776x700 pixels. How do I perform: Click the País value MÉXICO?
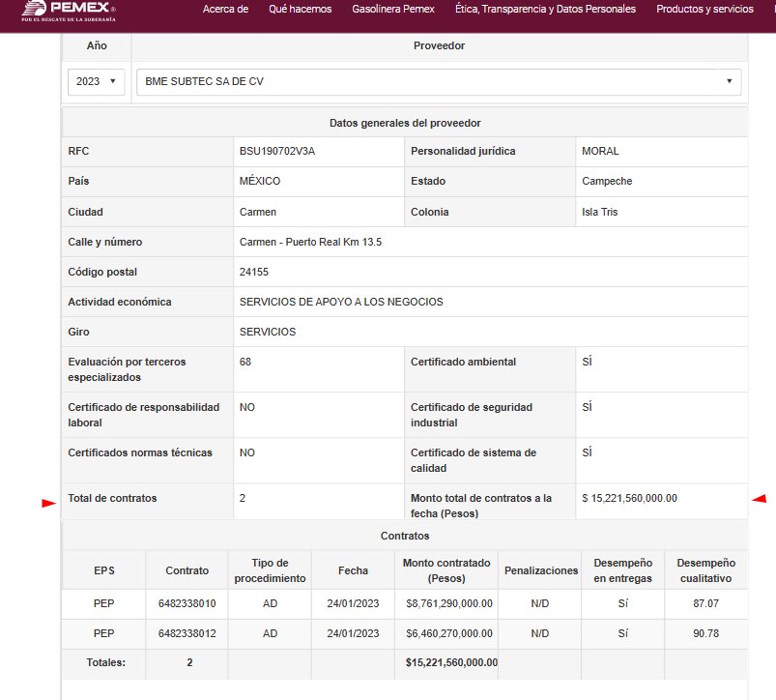click(x=260, y=181)
